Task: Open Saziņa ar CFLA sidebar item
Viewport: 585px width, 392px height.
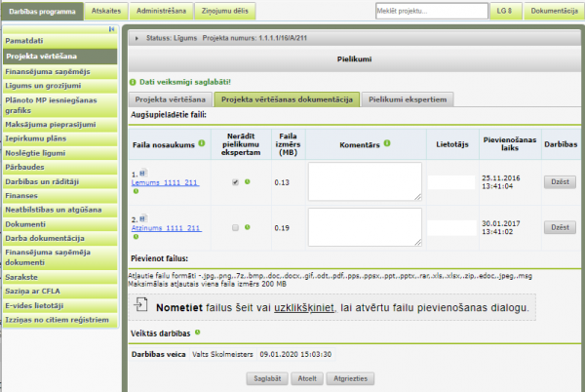Action: pos(60,292)
